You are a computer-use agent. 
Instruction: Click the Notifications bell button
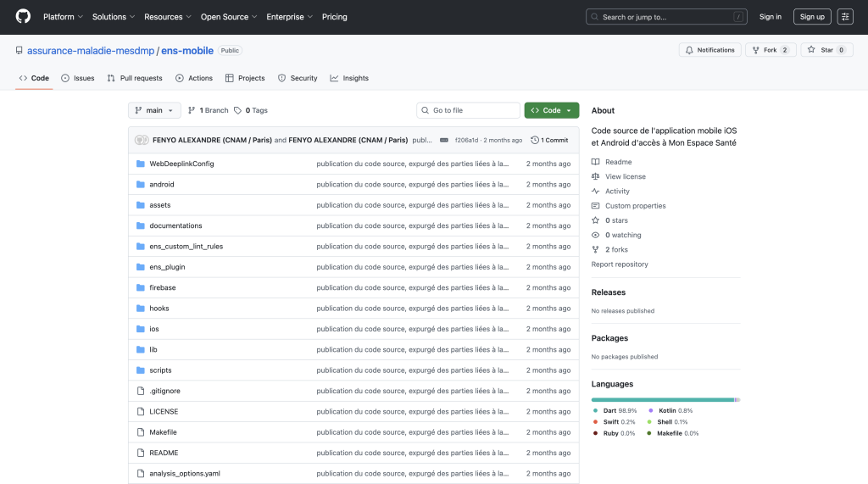point(709,50)
